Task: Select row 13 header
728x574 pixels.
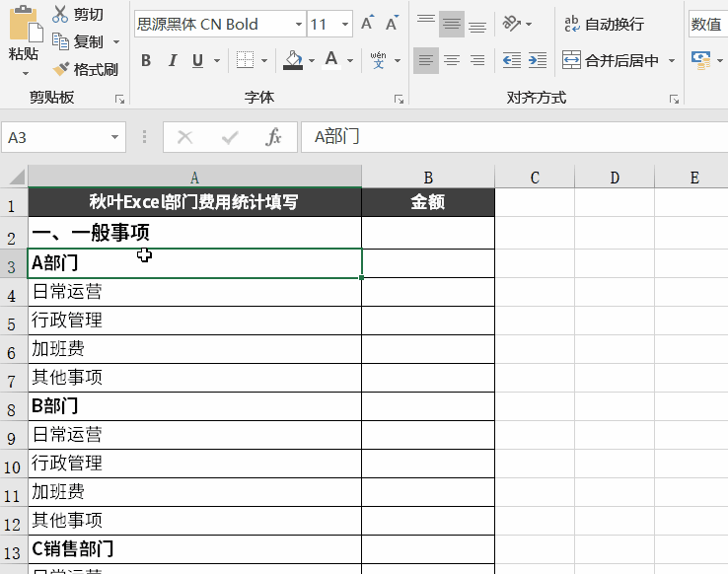Action: point(14,550)
